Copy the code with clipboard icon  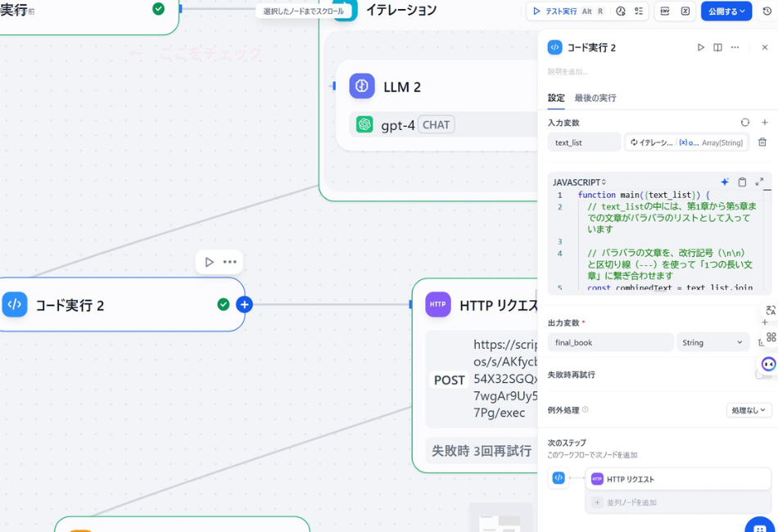[x=742, y=182]
